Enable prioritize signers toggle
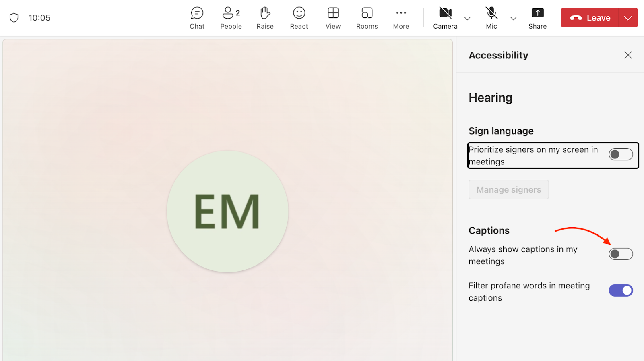Image resolution: width=644 pixels, height=361 pixels. tap(620, 154)
